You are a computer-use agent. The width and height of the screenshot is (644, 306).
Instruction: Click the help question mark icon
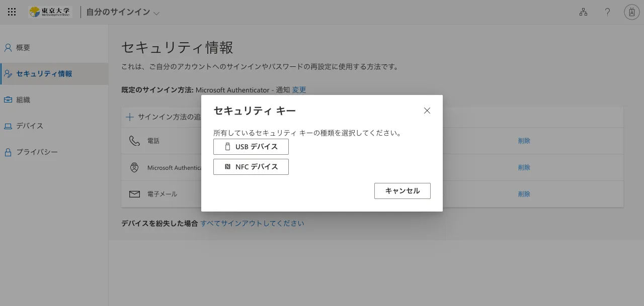[607, 12]
